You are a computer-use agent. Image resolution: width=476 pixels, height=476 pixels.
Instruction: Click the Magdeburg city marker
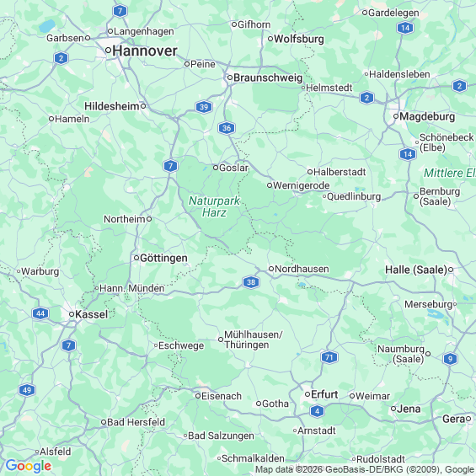[x=396, y=116]
